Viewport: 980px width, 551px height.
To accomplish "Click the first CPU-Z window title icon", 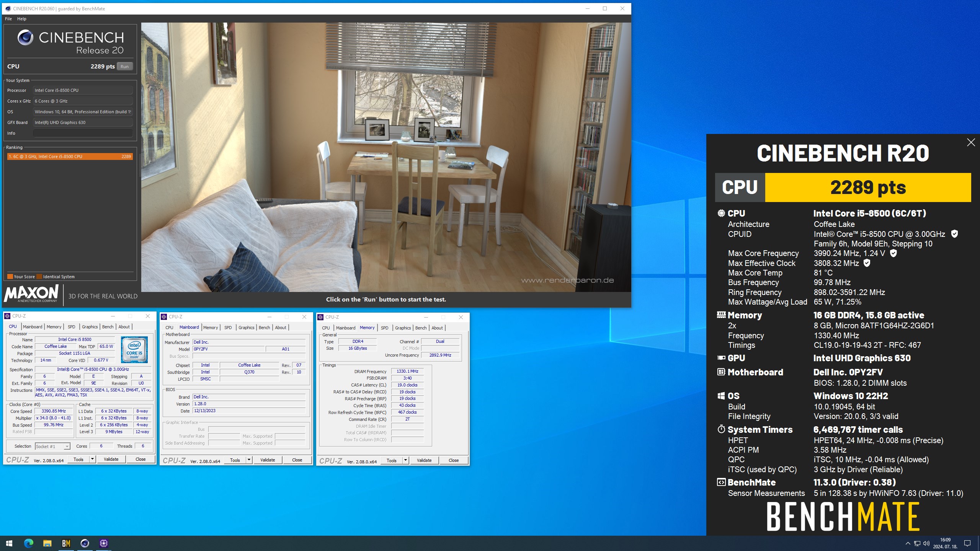I will [x=7, y=316].
